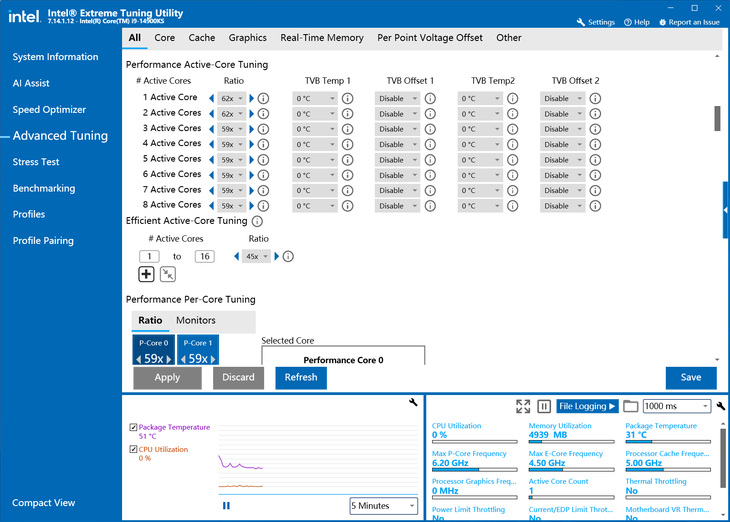Viewport: 730px width, 522px height.
Task: Pause the monitor panel updates
Action: coord(544,406)
